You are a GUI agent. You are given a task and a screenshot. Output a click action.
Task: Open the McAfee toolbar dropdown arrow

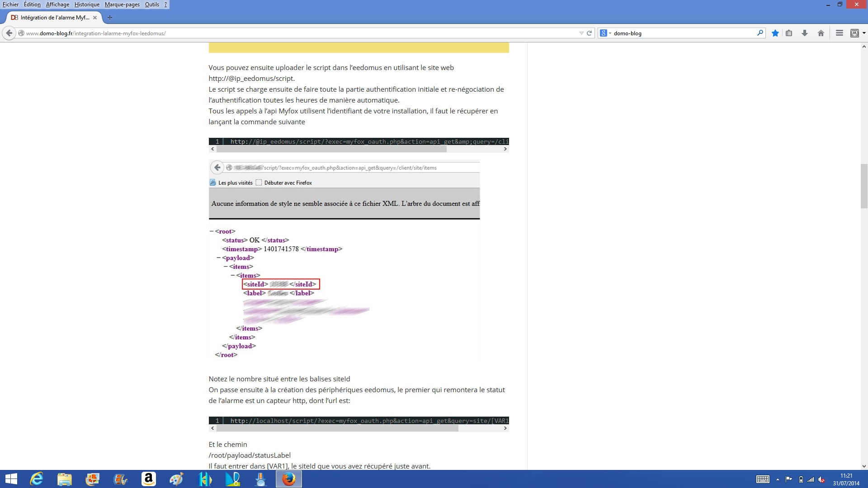[x=864, y=33]
